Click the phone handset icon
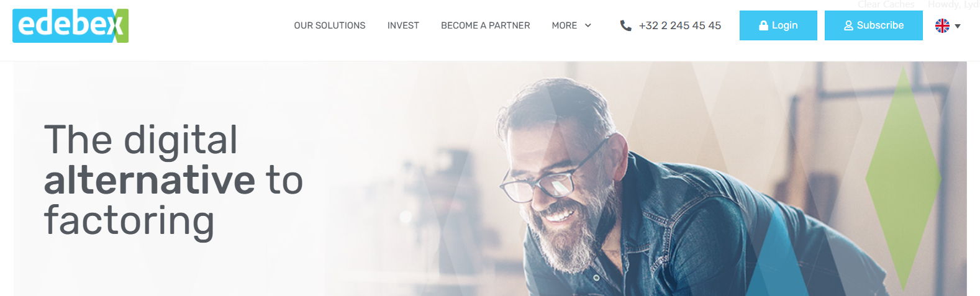This screenshot has width=980, height=296. pyautogui.click(x=625, y=25)
